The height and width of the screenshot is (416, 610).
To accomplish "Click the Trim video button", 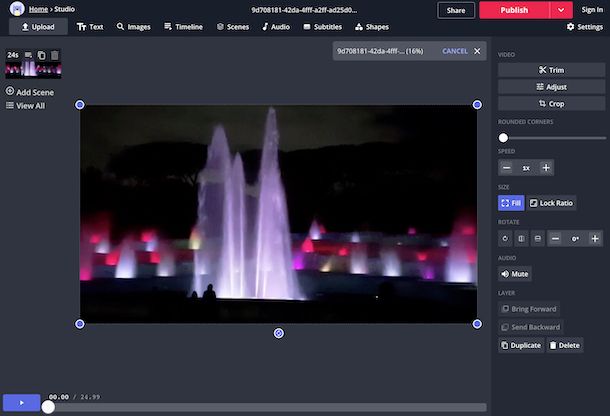I will pyautogui.click(x=551, y=70).
